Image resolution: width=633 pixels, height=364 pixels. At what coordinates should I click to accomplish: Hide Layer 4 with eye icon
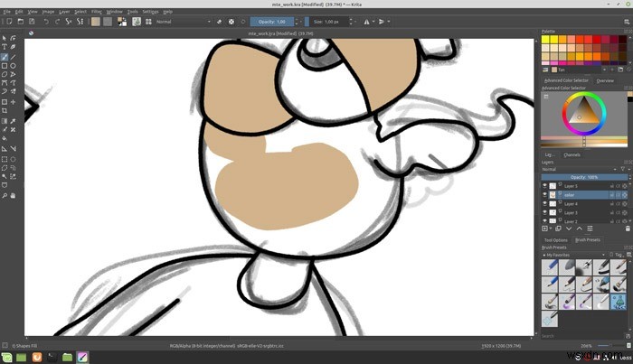(544, 203)
